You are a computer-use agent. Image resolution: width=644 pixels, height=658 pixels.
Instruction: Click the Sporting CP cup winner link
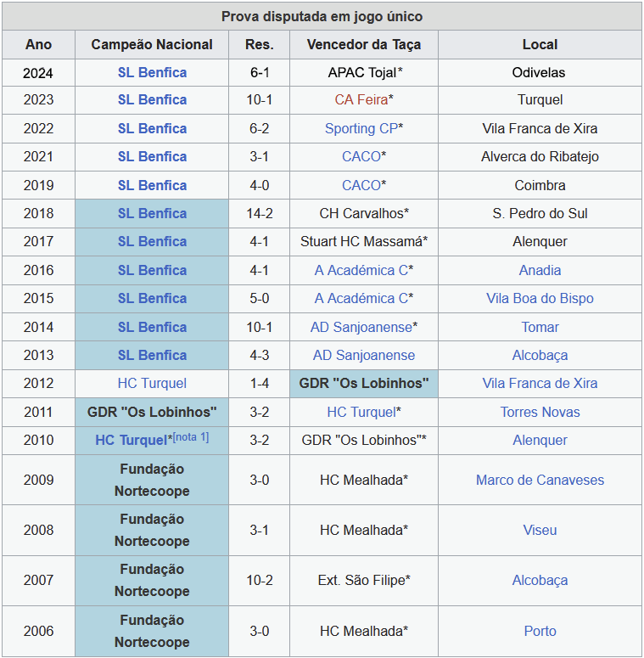click(x=361, y=129)
